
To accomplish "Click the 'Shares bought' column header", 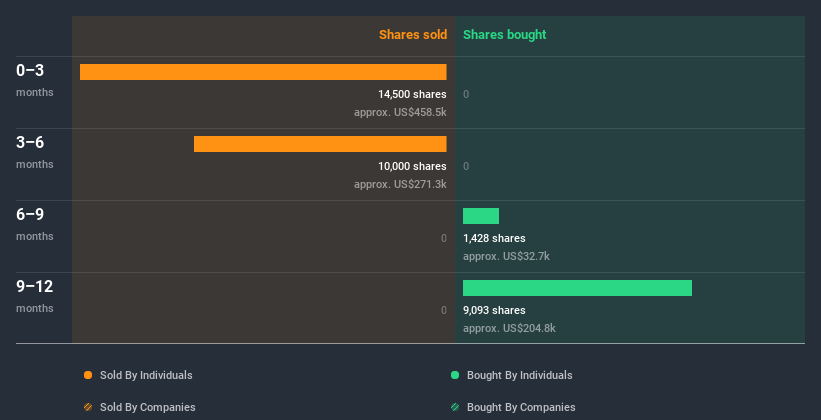I will [505, 35].
